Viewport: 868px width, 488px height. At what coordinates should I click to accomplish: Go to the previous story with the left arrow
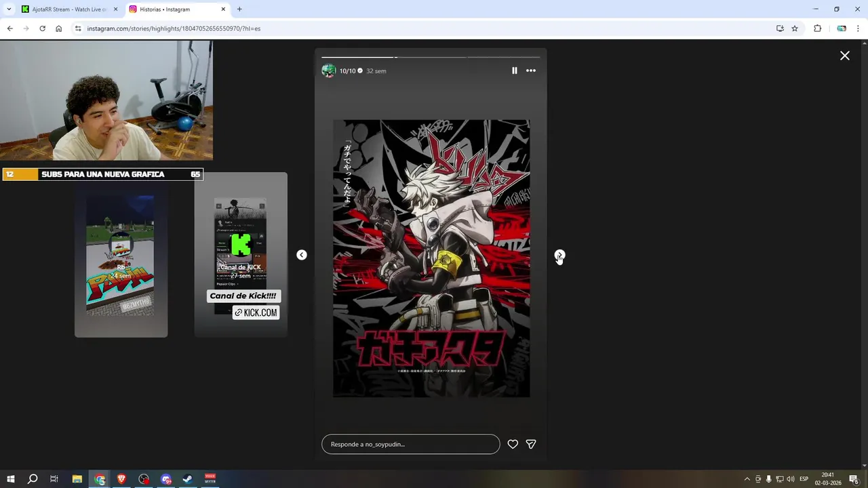[302, 255]
